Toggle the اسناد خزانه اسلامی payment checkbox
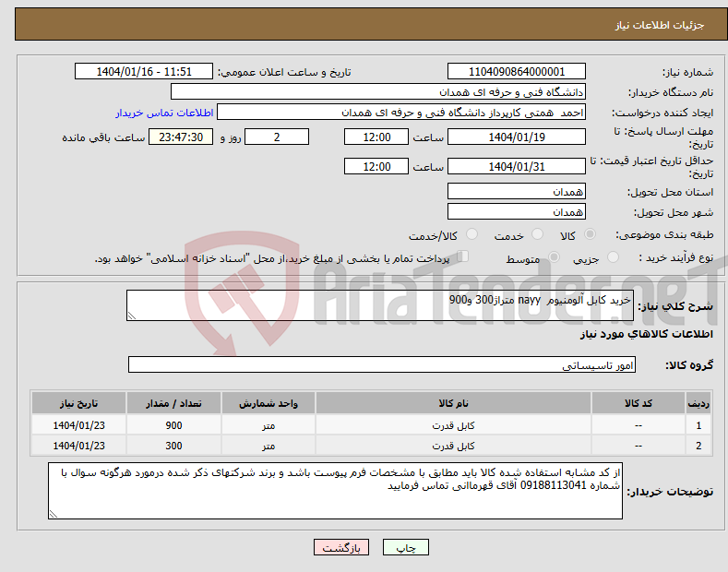Viewport: 728px width, 572px height. coord(462,256)
